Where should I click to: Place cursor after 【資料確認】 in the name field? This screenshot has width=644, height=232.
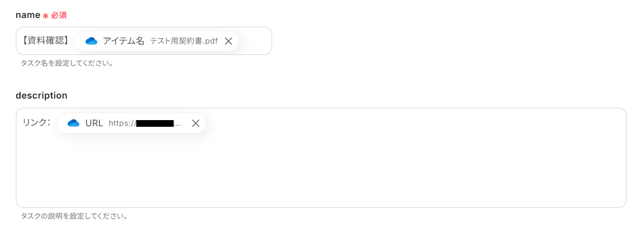(x=72, y=41)
